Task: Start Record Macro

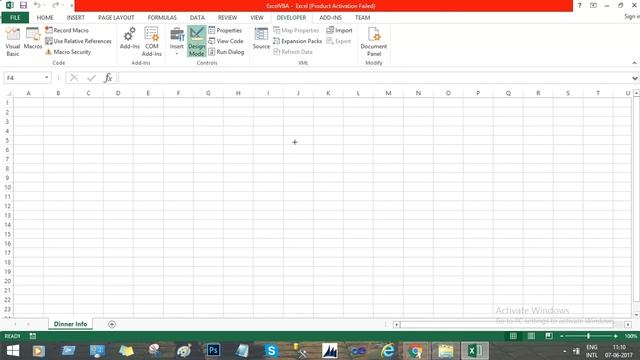Action: (x=67, y=30)
